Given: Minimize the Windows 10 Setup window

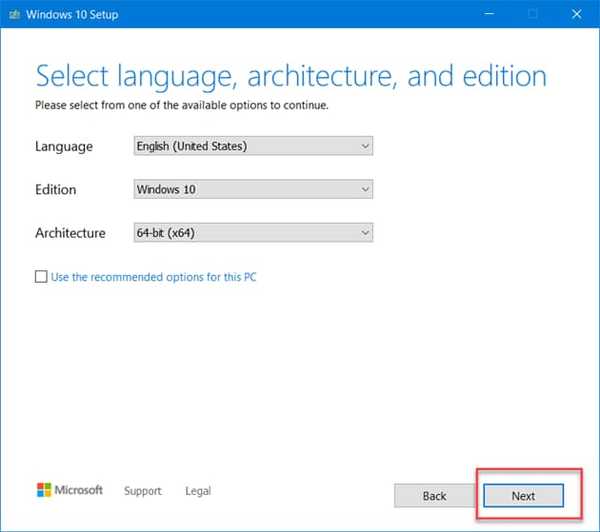Looking at the screenshot, I should 489,14.
